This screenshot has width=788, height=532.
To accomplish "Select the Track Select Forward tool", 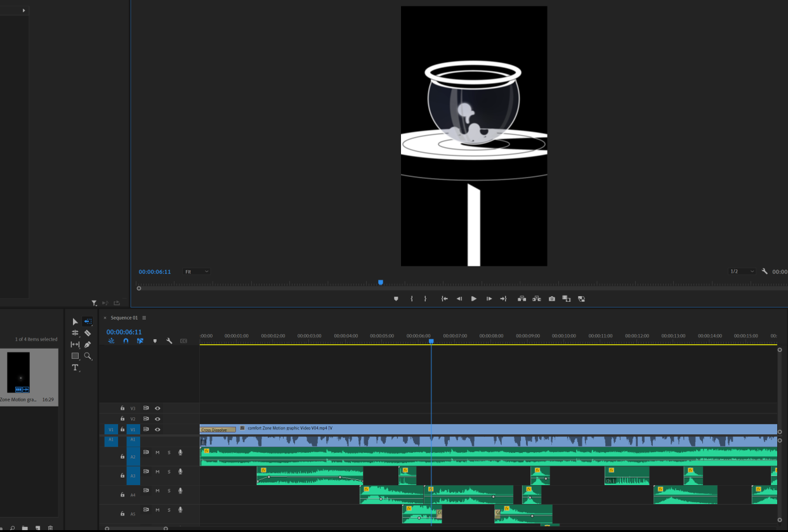I will (87, 321).
